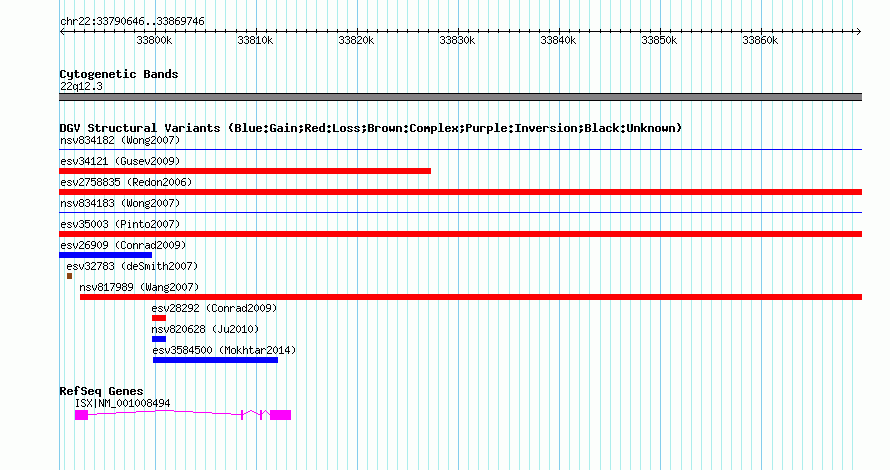
Task: Click the left arrowhead of the ruler
Action: pyautogui.click(x=62, y=32)
